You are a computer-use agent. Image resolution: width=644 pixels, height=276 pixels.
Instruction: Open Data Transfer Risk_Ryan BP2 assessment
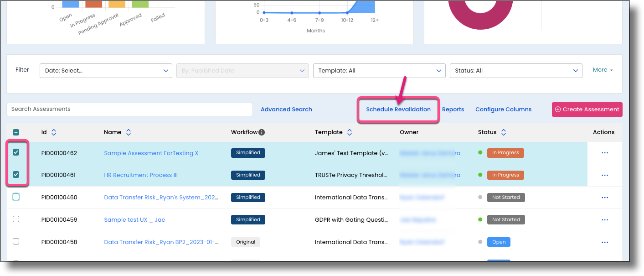coord(161,242)
